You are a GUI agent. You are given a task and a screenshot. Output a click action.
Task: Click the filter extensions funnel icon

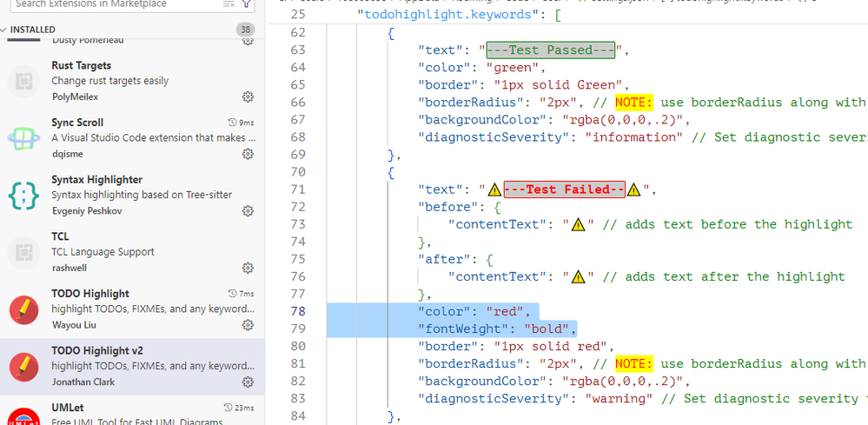point(246,4)
